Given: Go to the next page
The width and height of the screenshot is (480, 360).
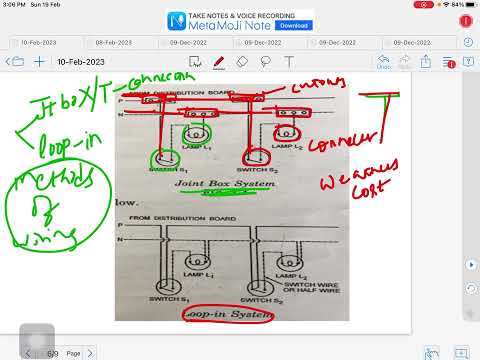Looking at the screenshot, I should (x=90, y=353).
